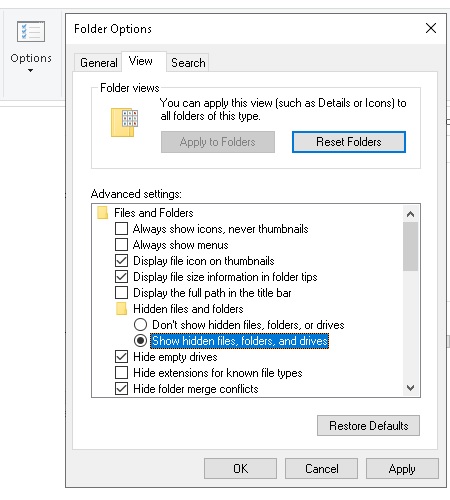Expand the Options dropdown arrow
The image size is (450, 500).
(x=30, y=71)
